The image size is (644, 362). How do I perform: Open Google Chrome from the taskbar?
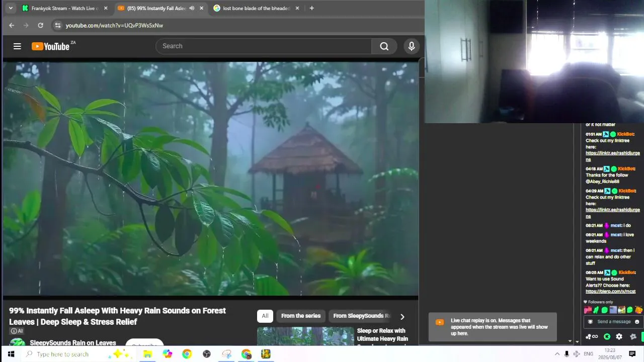click(x=187, y=354)
